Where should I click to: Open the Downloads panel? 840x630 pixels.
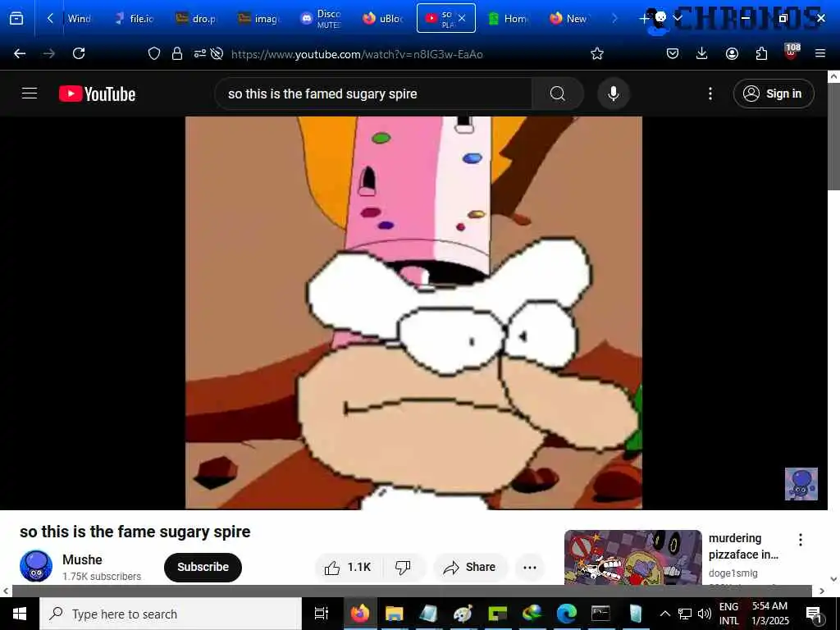[x=702, y=53]
